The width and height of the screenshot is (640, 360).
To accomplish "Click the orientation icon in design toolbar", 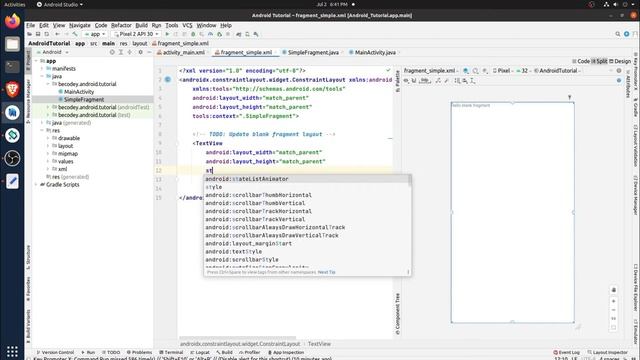I will click(476, 71).
